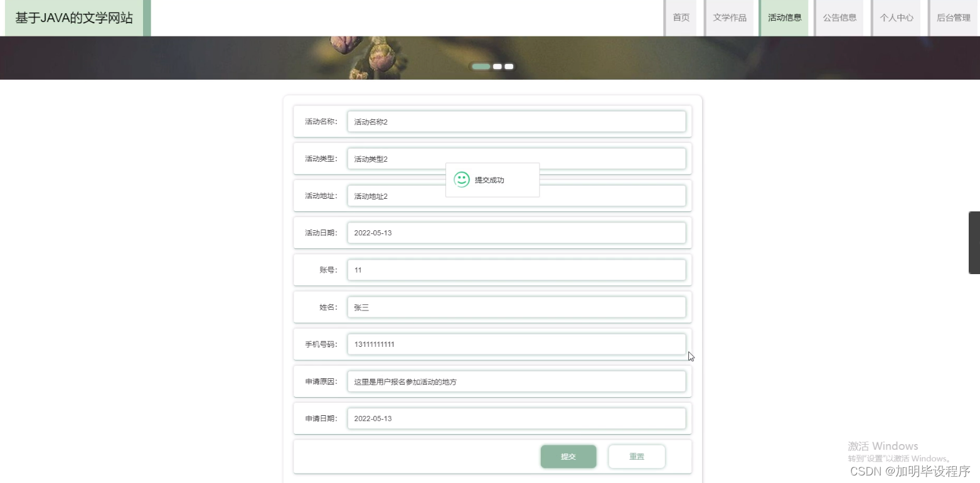
Task: Select the second carousel indicator dot
Action: coord(498,66)
